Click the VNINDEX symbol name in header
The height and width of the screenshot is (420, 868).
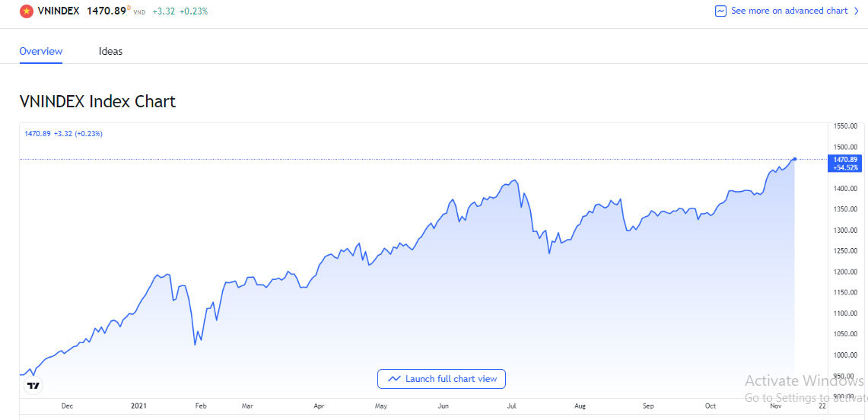click(59, 11)
